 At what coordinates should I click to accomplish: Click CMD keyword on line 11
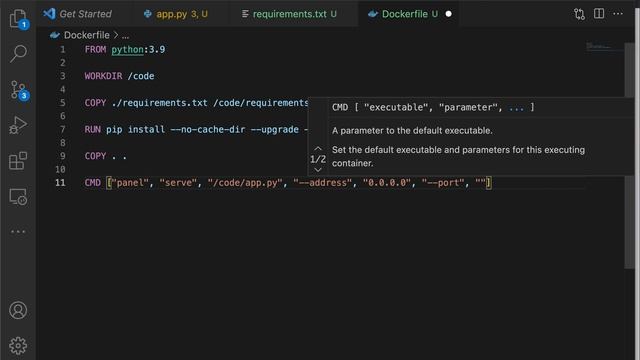click(93, 182)
